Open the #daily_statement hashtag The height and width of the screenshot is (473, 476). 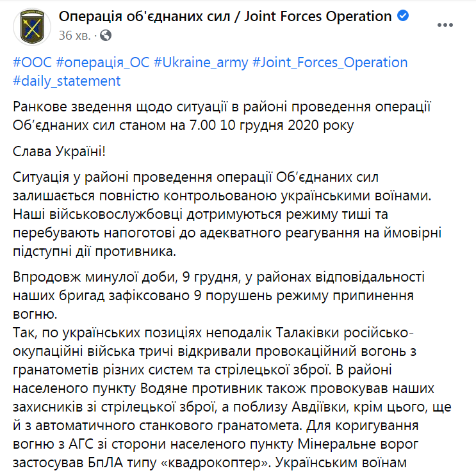tap(66, 81)
